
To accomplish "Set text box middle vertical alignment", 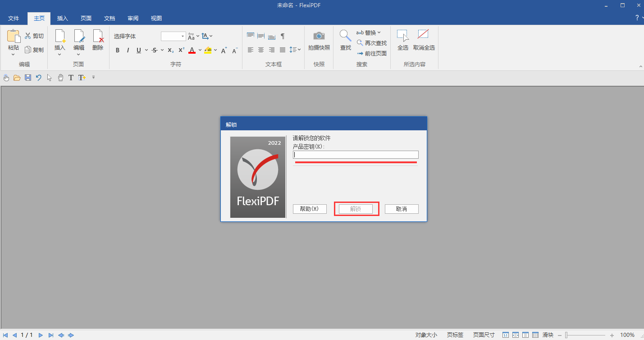I will [261, 36].
